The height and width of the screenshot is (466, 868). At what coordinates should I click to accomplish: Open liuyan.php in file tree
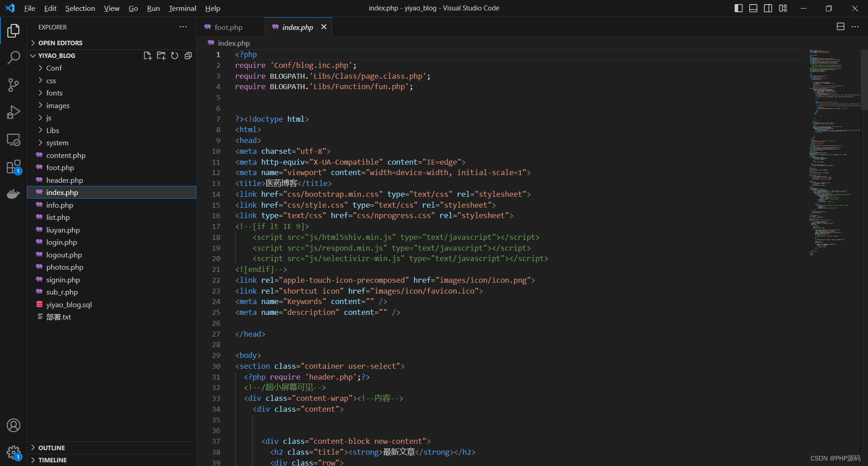coord(112,230)
